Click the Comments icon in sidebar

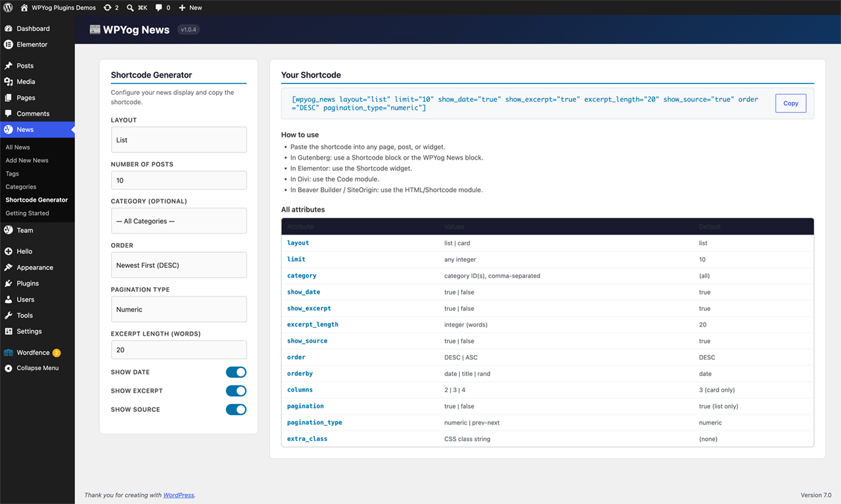[x=9, y=114]
